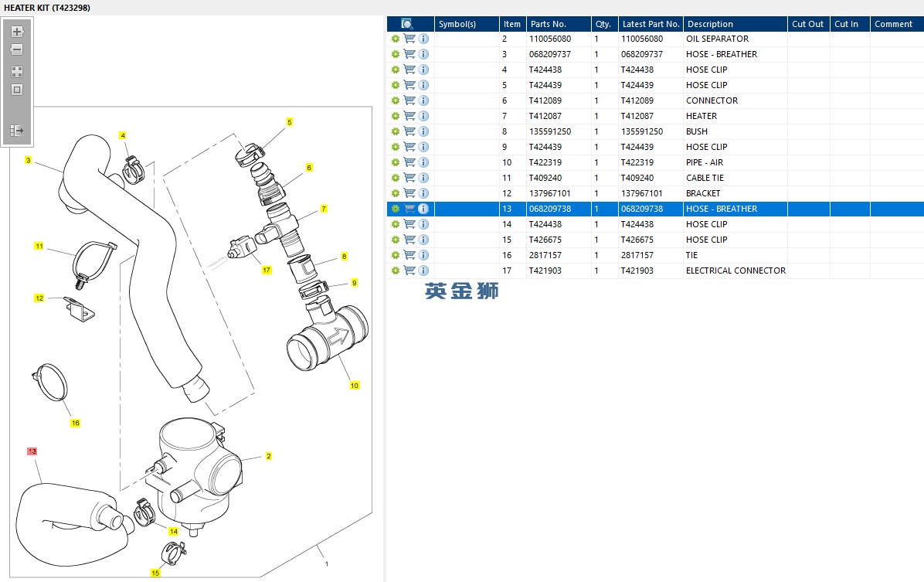
Task: Select callout number 7 in the diagram
Action: [324, 209]
